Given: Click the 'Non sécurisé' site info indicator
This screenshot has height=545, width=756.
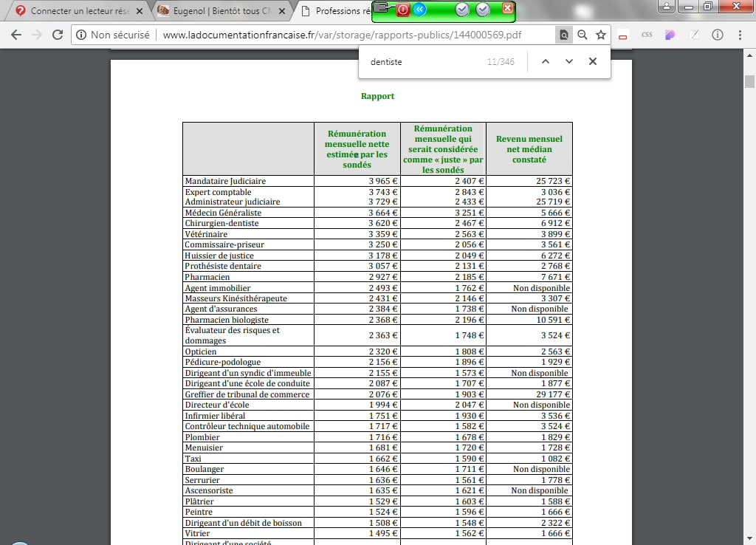Looking at the screenshot, I should 114,35.
